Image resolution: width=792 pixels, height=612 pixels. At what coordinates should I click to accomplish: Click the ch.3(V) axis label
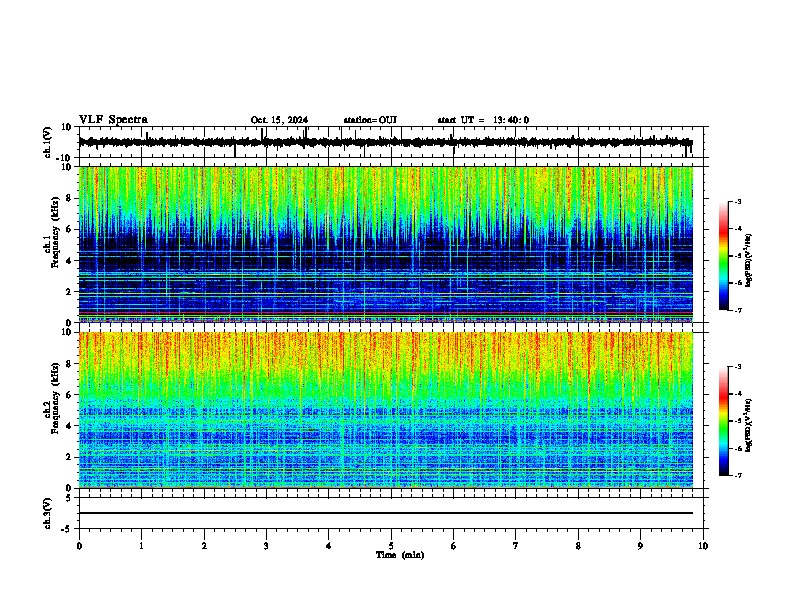click(x=48, y=513)
